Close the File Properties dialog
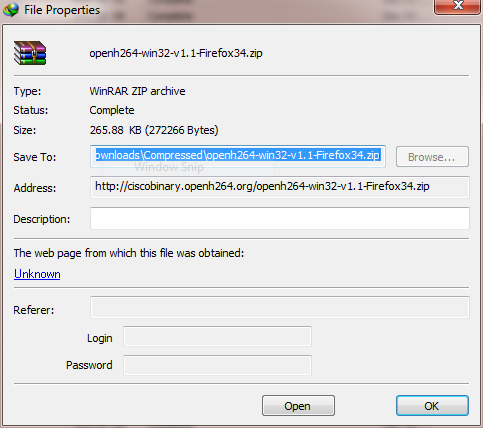 coord(458,6)
